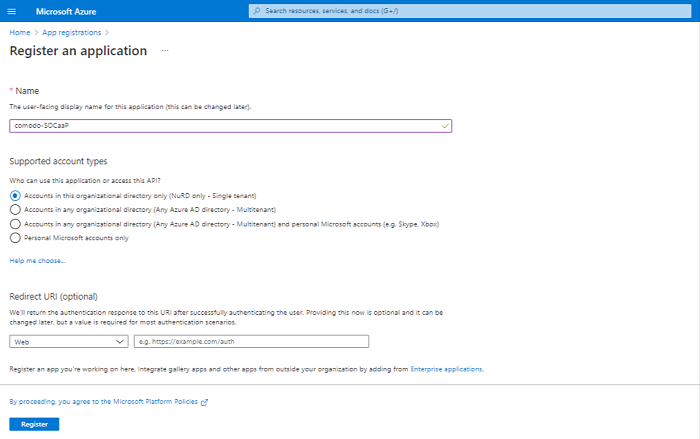Viewport: 700px width, 439px height.
Task: Click green checkmark in Name field
Action: click(445, 126)
